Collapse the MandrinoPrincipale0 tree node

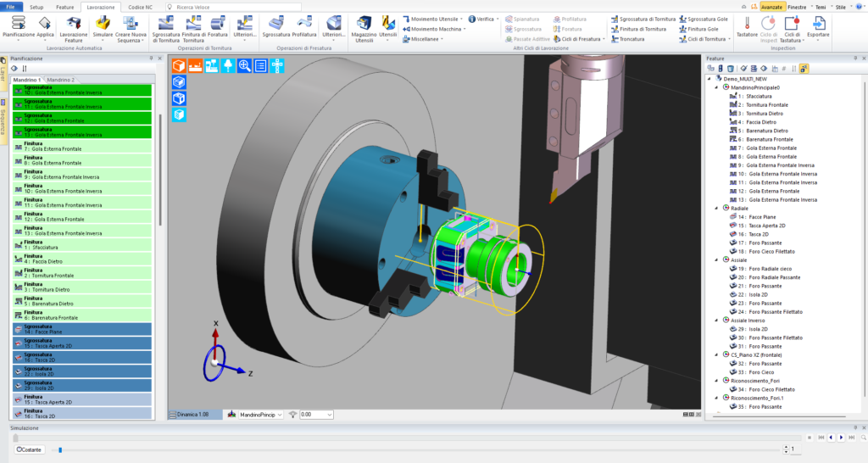click(x=716, y=87)
